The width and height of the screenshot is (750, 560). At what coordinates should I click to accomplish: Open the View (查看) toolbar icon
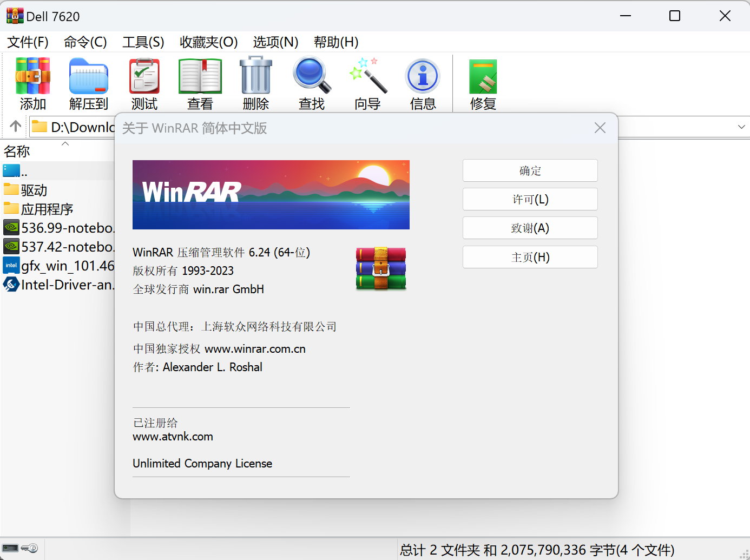click(x=200, y=76)
